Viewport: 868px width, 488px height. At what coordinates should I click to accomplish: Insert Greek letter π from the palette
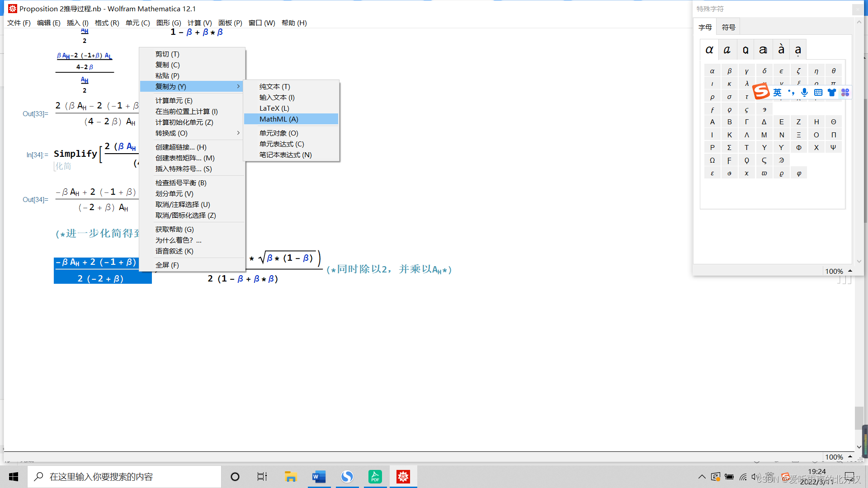(x=833, y=83)
